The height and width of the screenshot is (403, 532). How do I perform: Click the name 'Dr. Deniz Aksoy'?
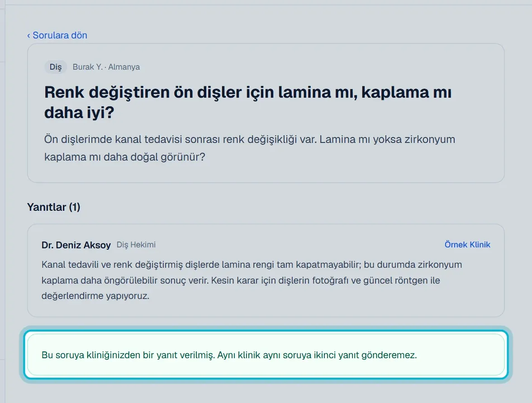click(x=76, y=245)
